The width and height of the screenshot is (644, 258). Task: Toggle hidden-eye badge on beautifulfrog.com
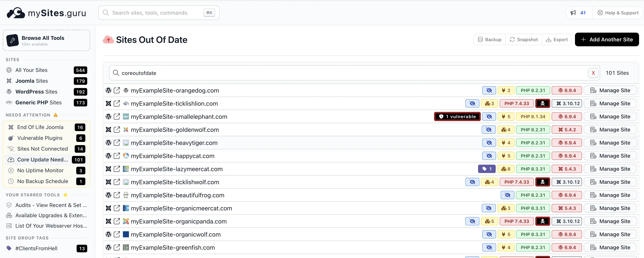click(507, 195)
